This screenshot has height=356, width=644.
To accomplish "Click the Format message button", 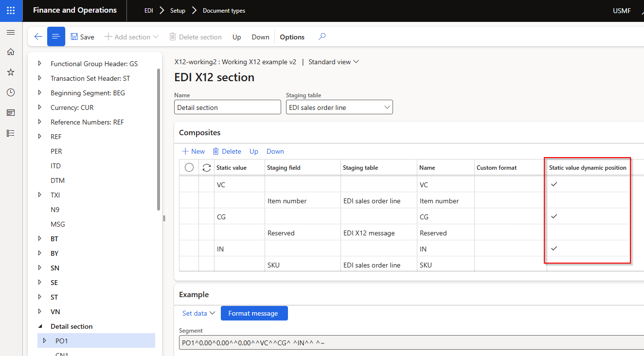I will tap(254, 313).
